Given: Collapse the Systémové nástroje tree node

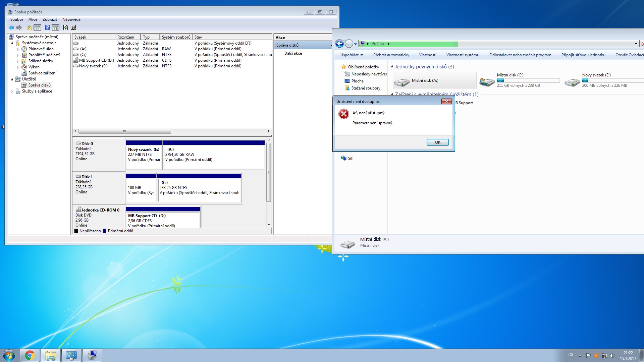Looking at the screenshot, I should [12, 43].
